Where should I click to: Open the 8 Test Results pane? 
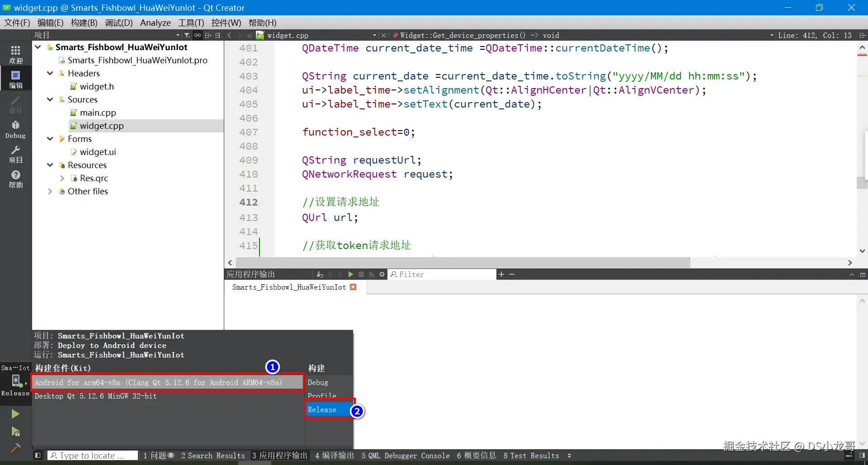(531, 456)
